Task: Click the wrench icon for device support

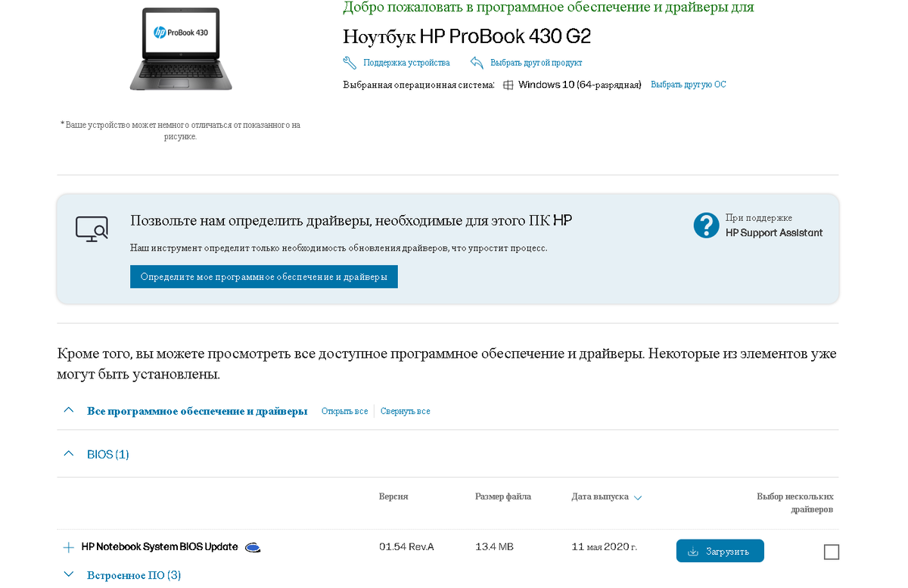Action: click(x=350, y=63)
